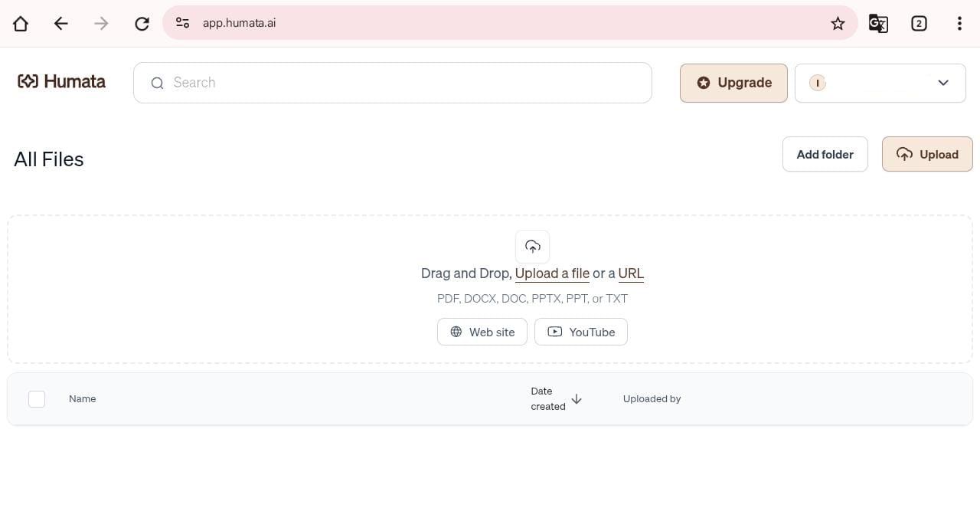The height and width of the screenshot is (524, 980).
Task: Reload the page
Action: coord(142,23)
